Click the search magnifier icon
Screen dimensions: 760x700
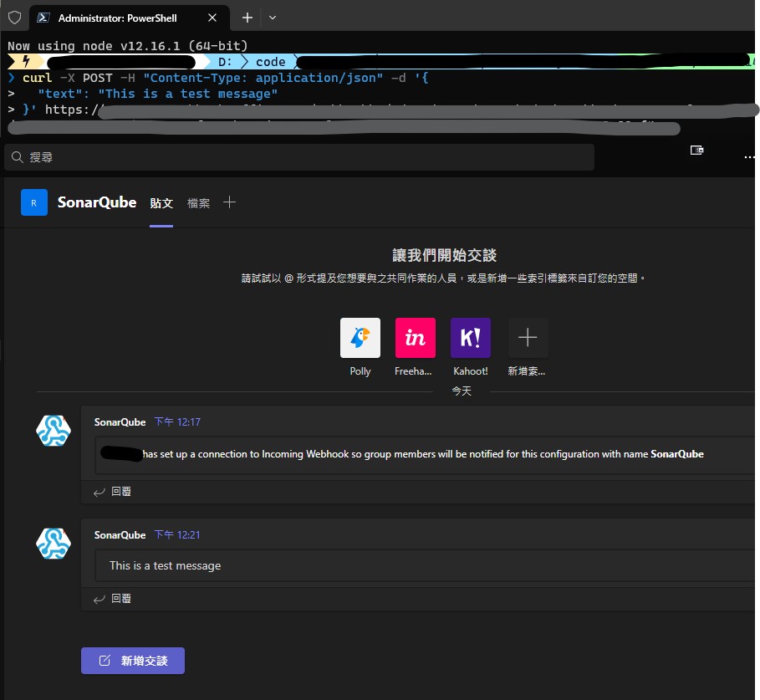point(17,157)
